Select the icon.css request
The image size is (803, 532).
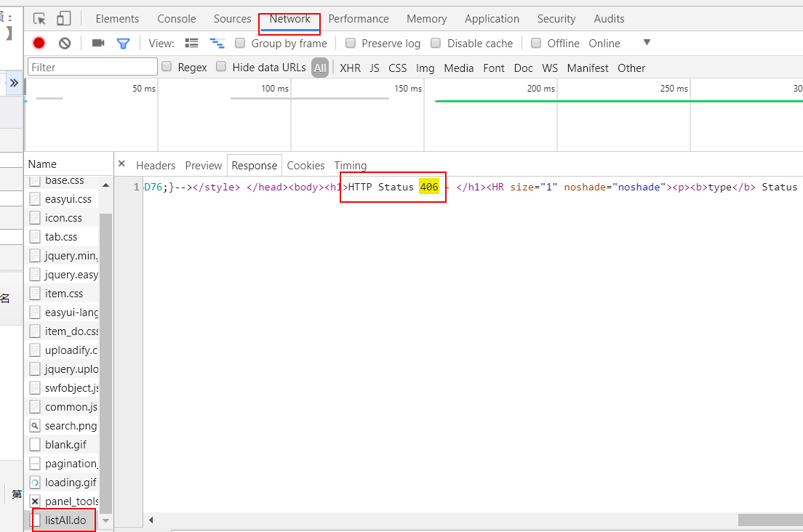coord(62,218)
